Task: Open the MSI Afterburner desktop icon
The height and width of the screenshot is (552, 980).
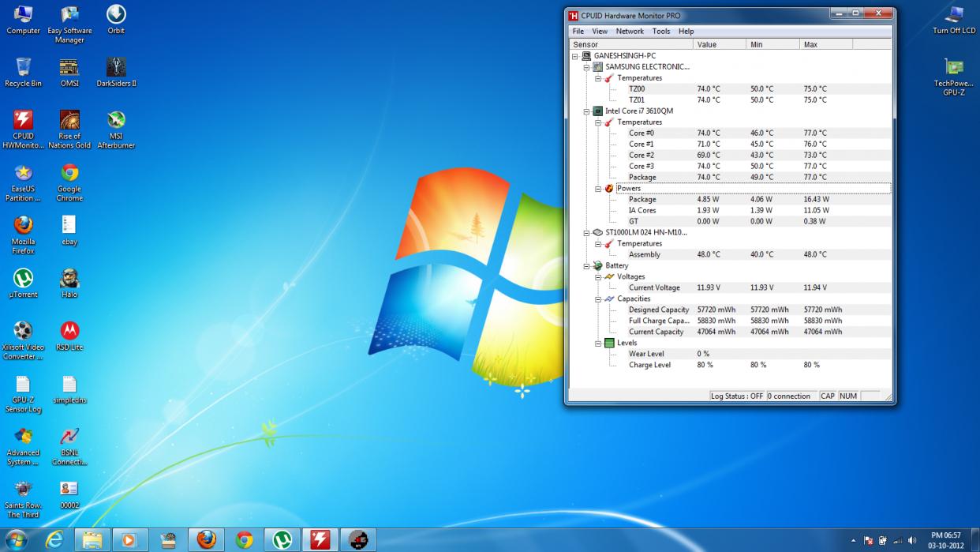Action: click(116, 121)
